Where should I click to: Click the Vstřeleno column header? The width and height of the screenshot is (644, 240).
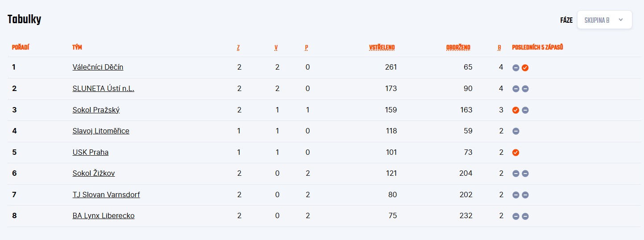tap(382, 47)
